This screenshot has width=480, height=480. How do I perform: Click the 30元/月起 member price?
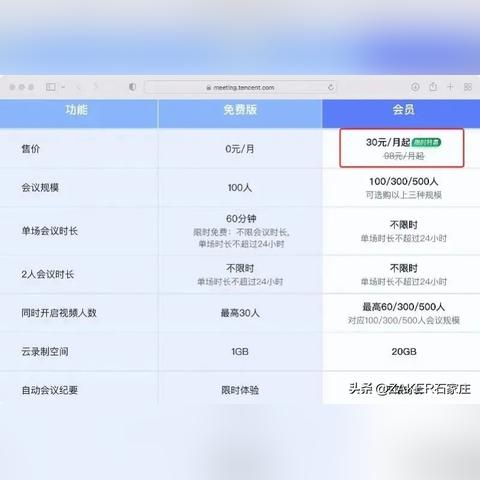tap(388, 142)
